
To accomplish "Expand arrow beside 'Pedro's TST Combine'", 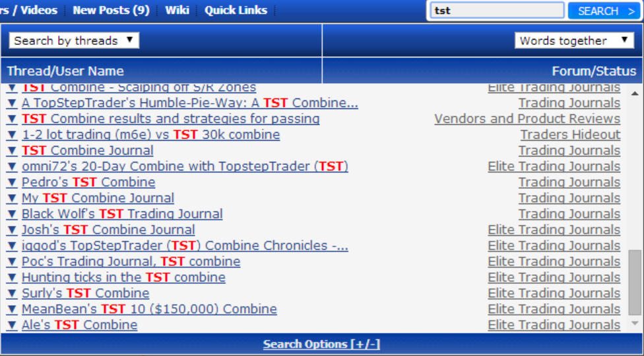I will [11, 182].
